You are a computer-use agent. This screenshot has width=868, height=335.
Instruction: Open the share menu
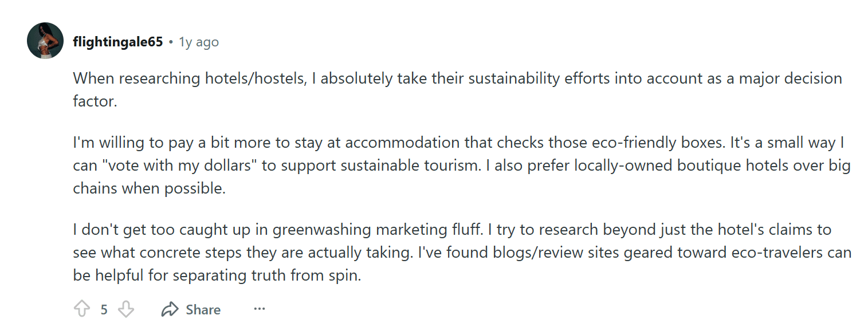pos(189,309)
